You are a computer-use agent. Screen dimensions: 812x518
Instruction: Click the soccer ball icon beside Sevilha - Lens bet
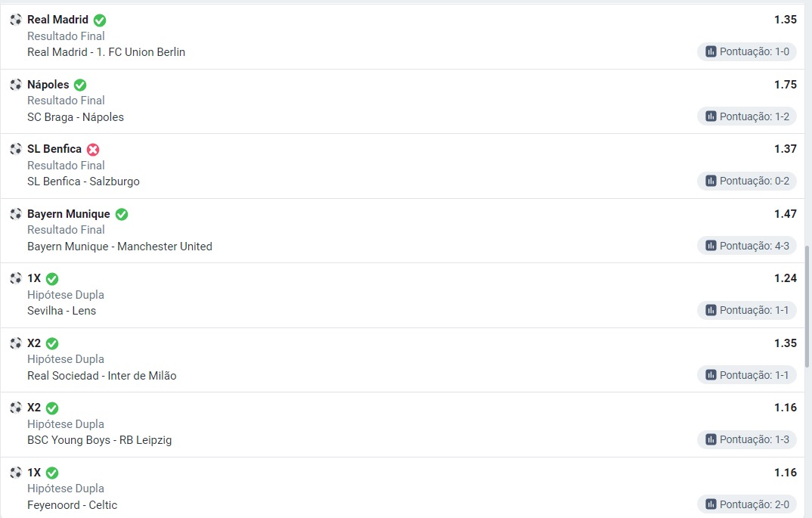[x=16, y=278]
